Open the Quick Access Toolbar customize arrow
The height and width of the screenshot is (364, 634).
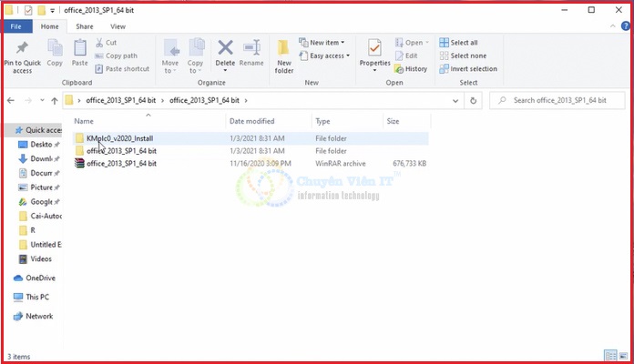tap(52, 11)
